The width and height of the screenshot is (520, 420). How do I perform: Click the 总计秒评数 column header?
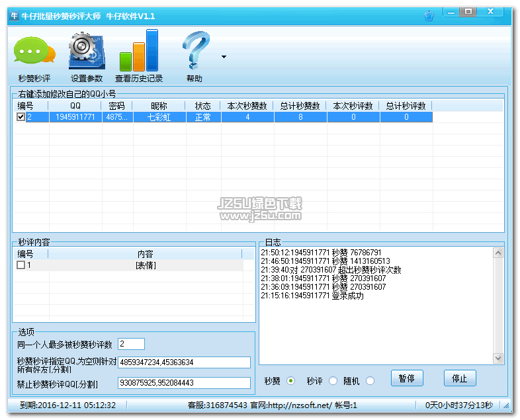406,106
